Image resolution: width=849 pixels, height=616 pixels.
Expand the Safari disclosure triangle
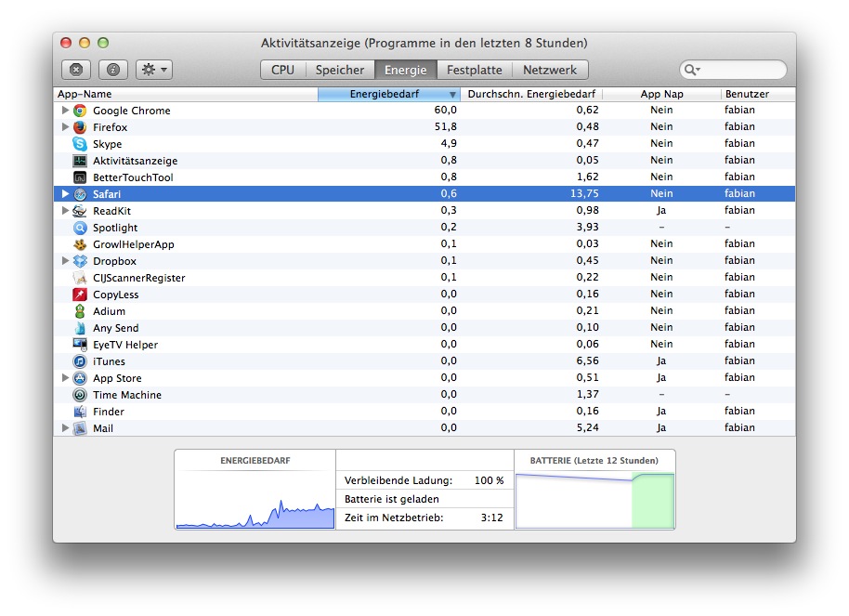(65, 194)
